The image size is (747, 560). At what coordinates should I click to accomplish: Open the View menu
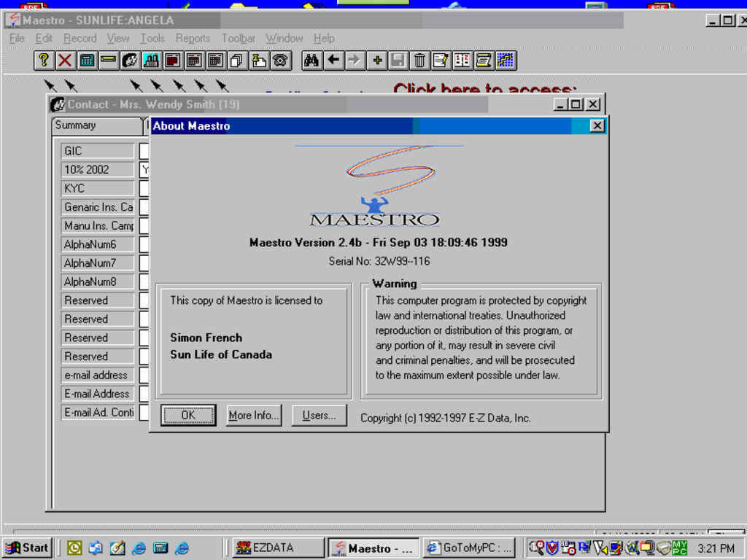pos(117,38)
